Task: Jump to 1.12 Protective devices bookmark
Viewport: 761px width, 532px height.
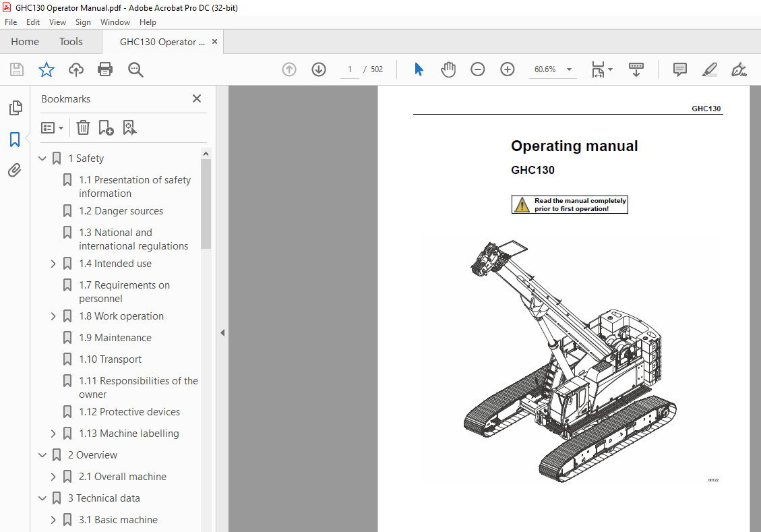Action: (129, 412)
